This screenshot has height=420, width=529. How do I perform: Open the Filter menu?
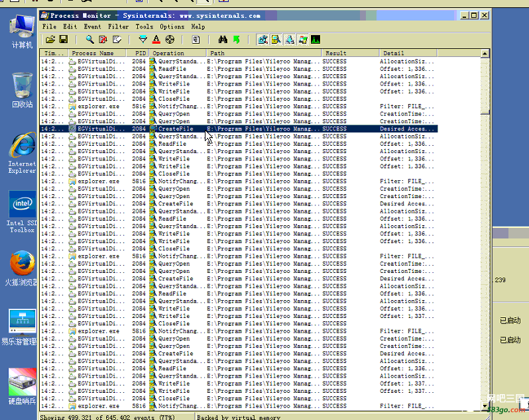click(x=118, y=26)
